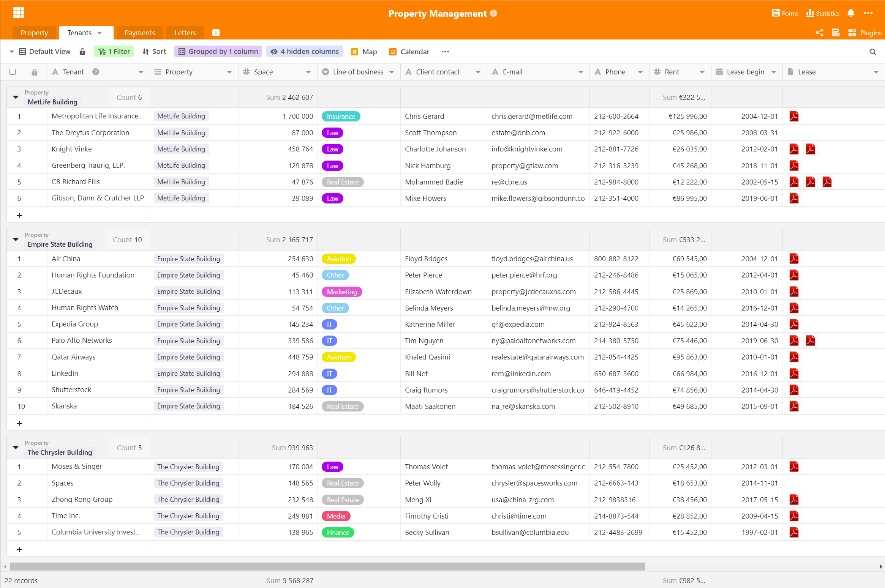Open the Calendar view
The height and width of the screenshot is (588, 885).
[x=409, y=52]
